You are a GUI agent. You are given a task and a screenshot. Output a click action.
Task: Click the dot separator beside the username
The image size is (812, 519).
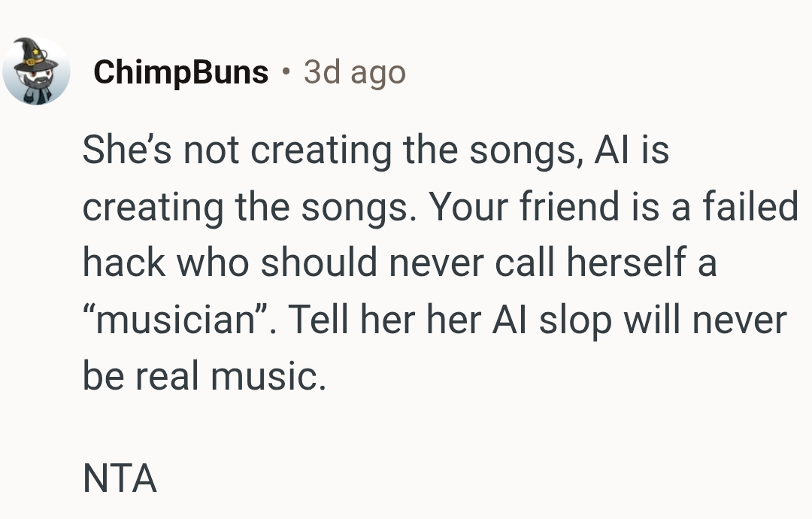pos(286,72)
